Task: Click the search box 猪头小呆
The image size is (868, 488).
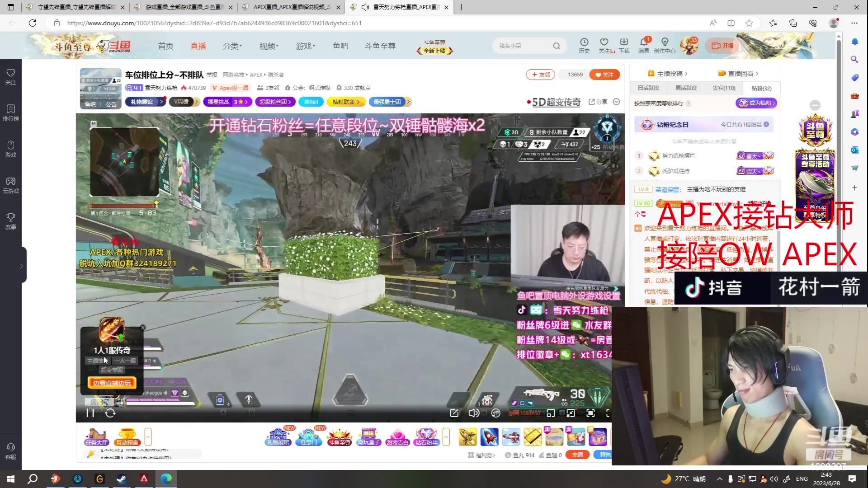Action: click(x=522, y=46)
